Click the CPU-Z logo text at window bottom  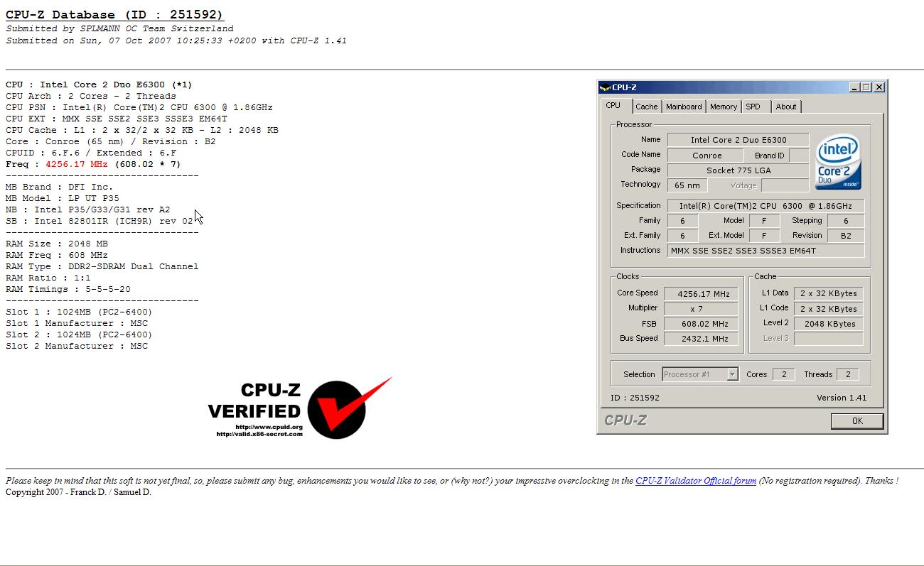(625, 420)
